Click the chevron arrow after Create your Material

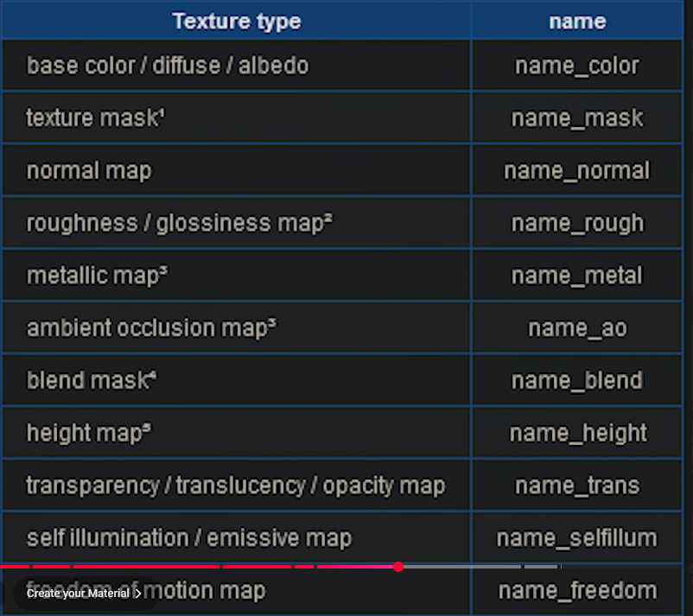[x=137, y=594]
